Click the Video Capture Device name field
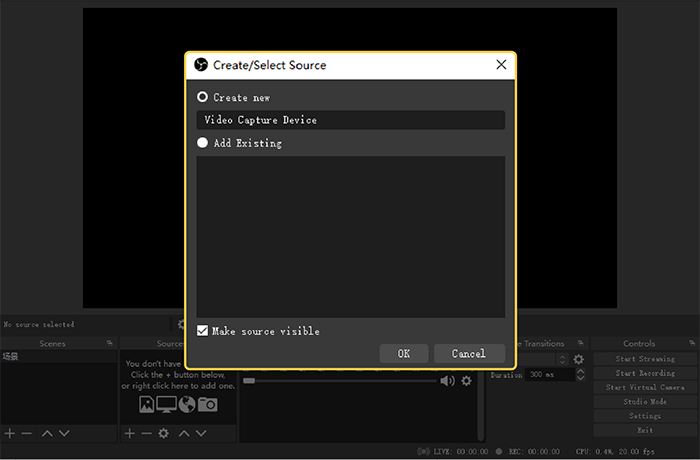Viewport: 700px width, 460px height. tap(350, 120)
